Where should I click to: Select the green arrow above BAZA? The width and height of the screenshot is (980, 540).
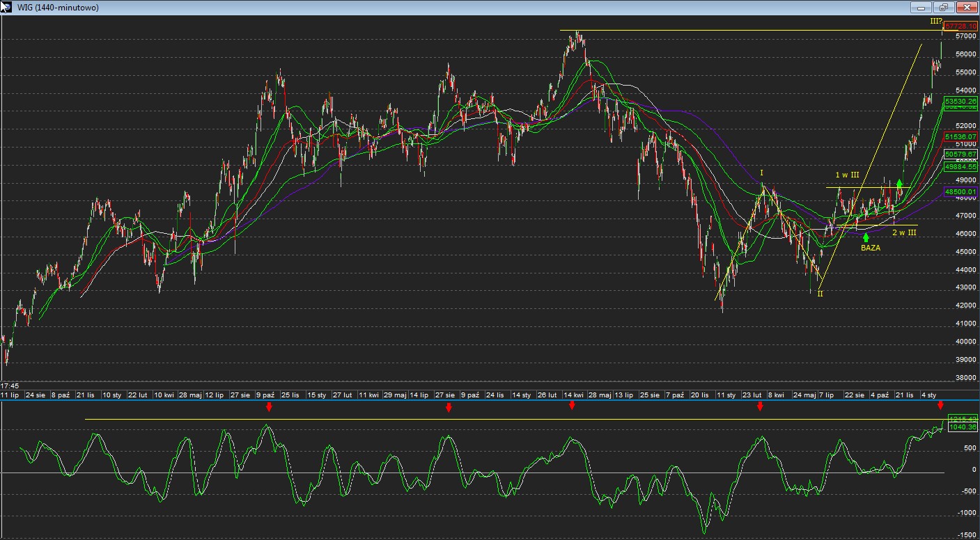tap(866, 237)
